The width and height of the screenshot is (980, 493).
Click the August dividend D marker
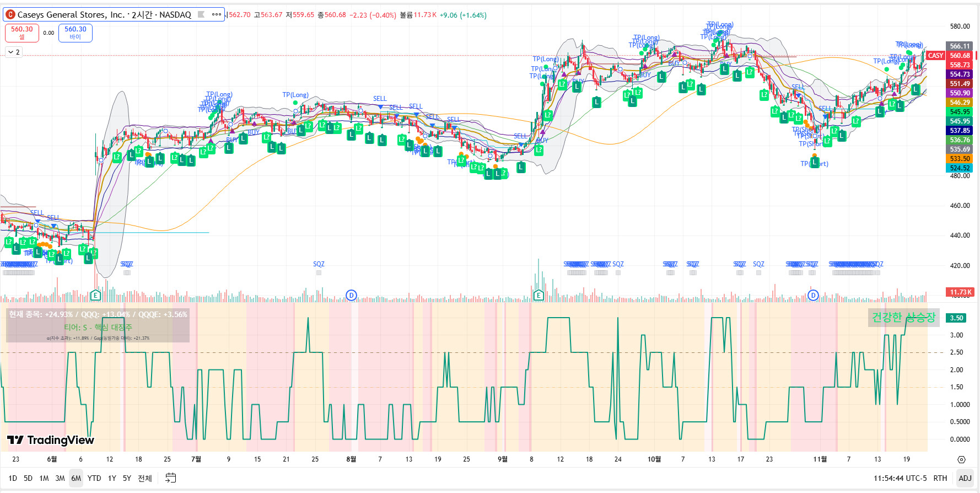(x=351, y=296)
